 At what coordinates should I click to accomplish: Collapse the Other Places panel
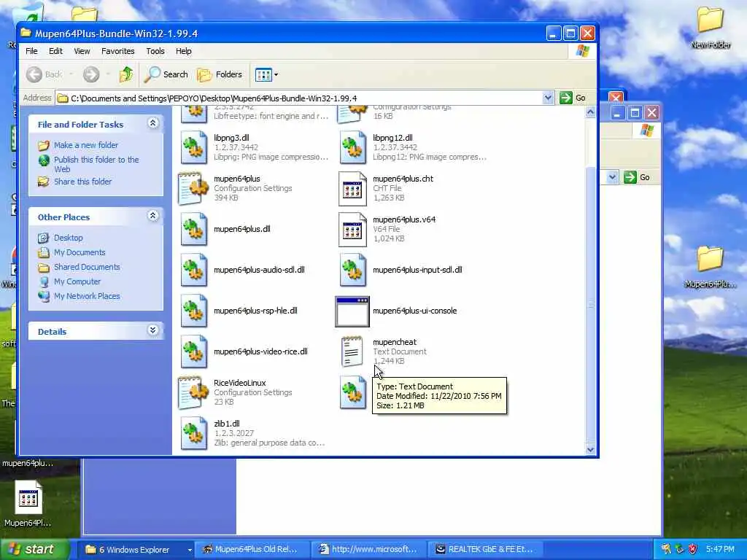coord(153,216)
